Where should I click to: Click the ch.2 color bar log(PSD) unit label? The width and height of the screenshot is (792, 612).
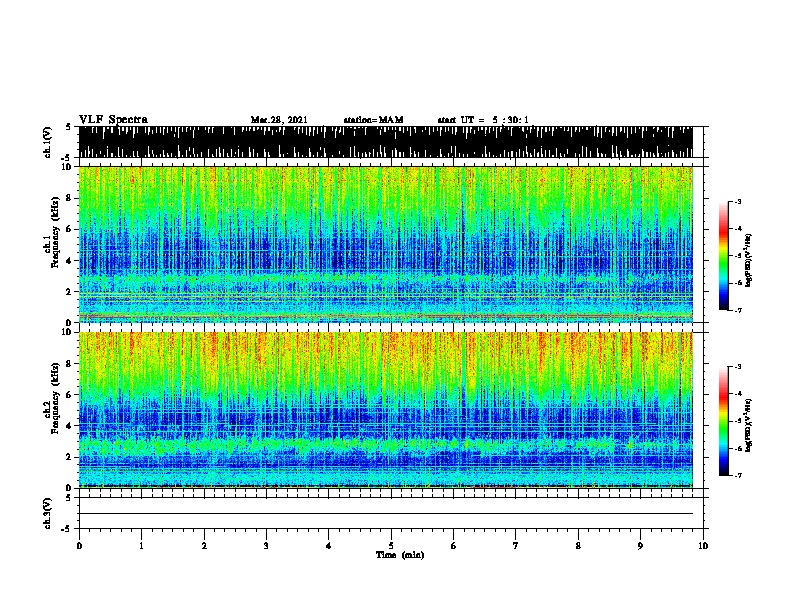click(749, 425)
